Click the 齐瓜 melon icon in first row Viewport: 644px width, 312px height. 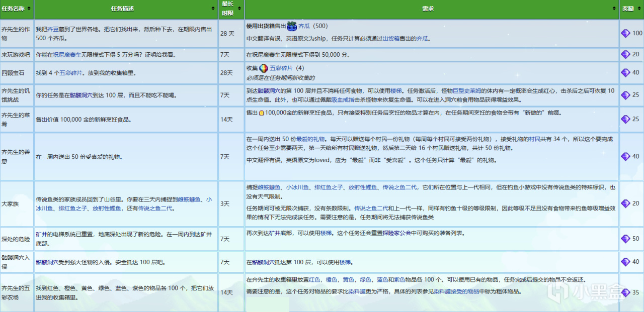[x=291, y=26]
